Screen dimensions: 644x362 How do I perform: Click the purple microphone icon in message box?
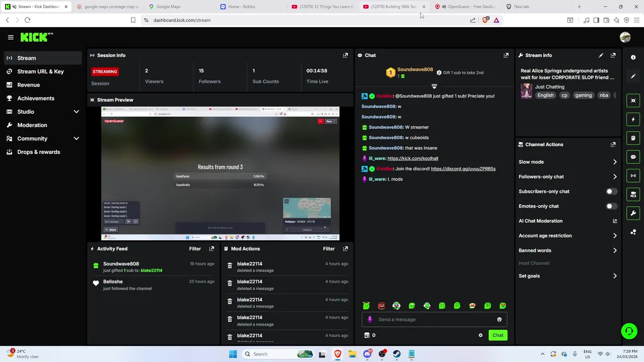[370, 319]
